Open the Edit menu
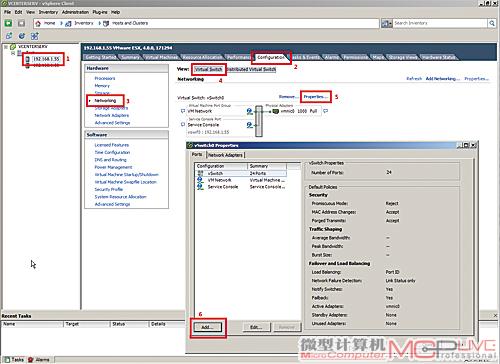 [18, 12]
